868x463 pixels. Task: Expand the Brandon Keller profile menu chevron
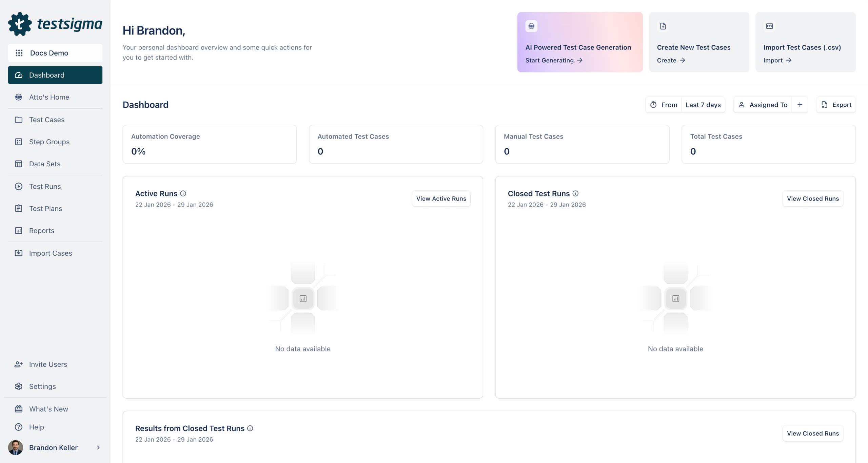click(x=98, y=448)
